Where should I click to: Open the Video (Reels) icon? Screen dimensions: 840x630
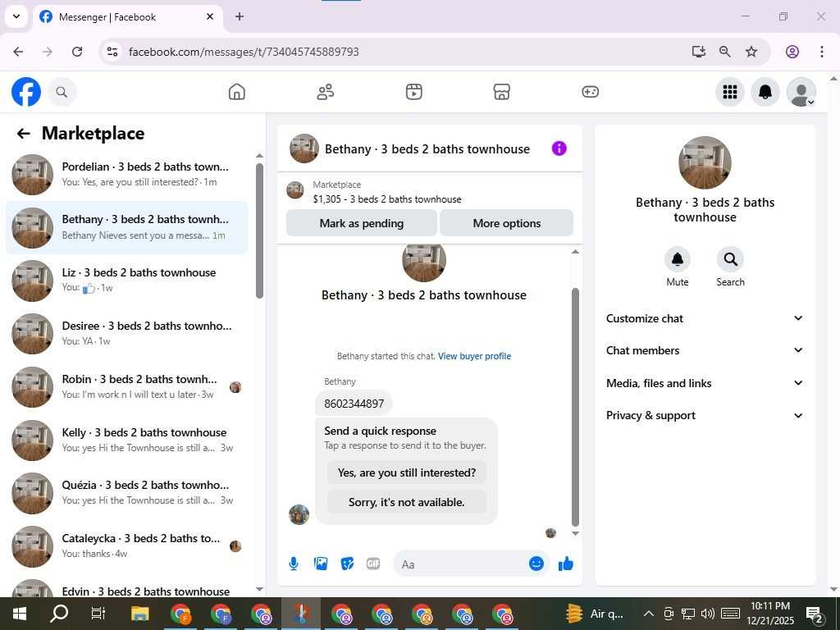pyautogui.click(x=413, y=92)
